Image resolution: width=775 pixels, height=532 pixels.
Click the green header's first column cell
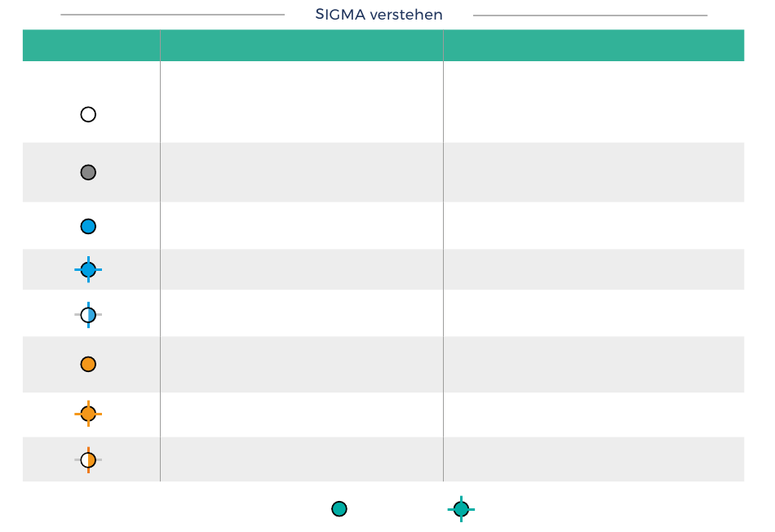tap(91, 46)
